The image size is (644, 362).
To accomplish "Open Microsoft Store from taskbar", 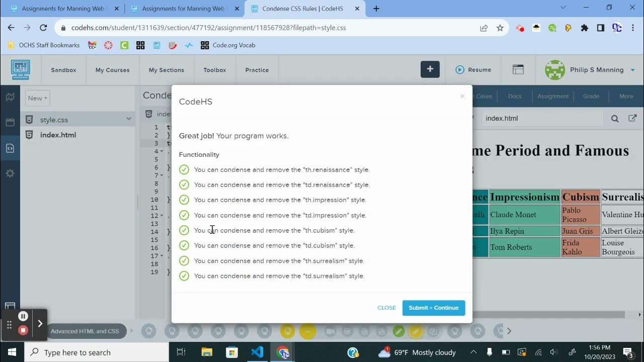I will coord(231,352).
